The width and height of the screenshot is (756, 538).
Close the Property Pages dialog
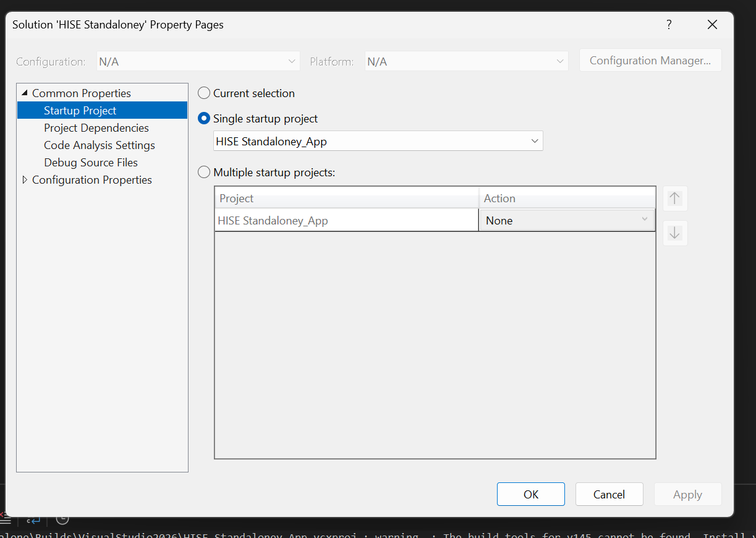tap(713, 25)
